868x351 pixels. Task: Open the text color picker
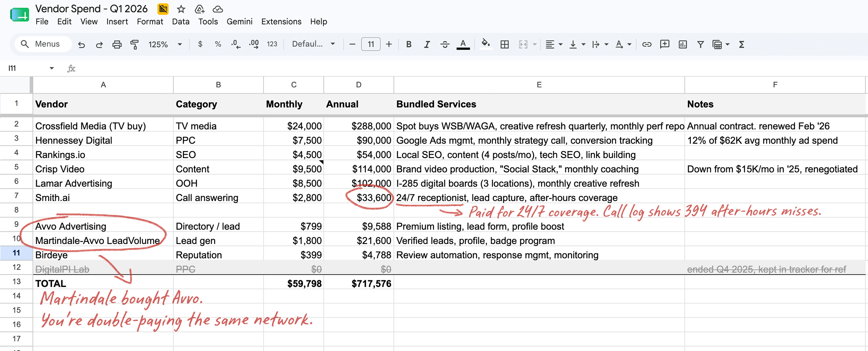click(463, 44)
